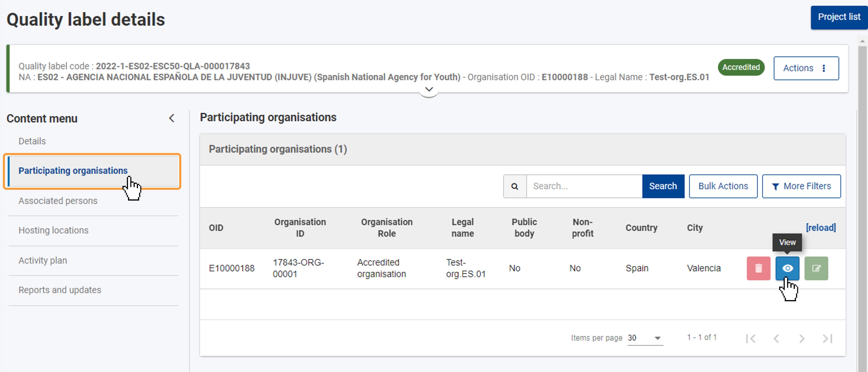
Task: Go to last page of results
Action: [827, 338]
